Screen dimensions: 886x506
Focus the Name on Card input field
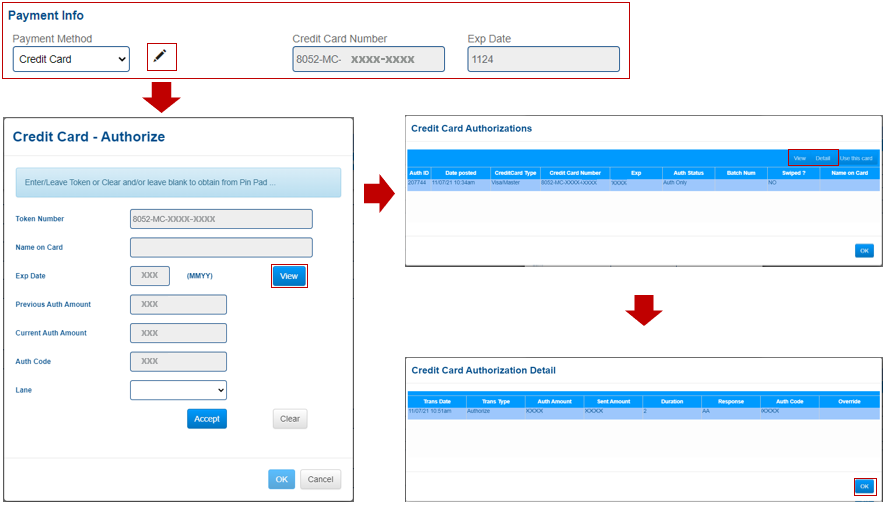tap(221, 247)
